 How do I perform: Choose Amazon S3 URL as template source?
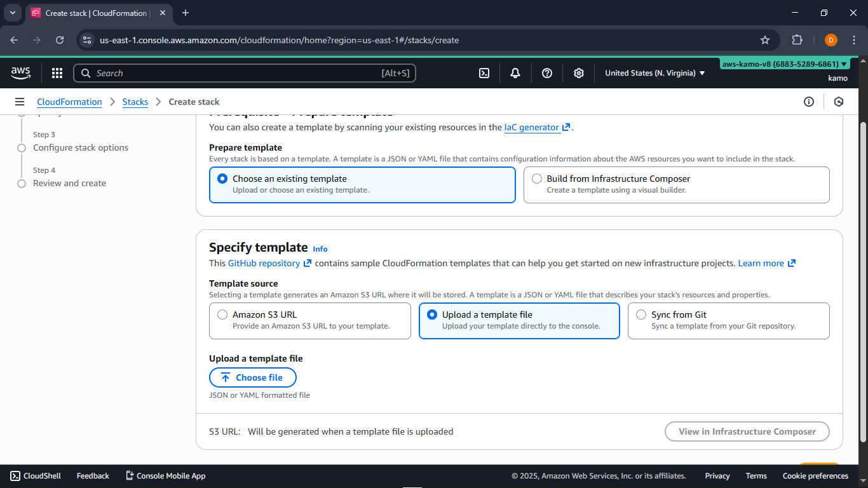click(x=222, y=314)
